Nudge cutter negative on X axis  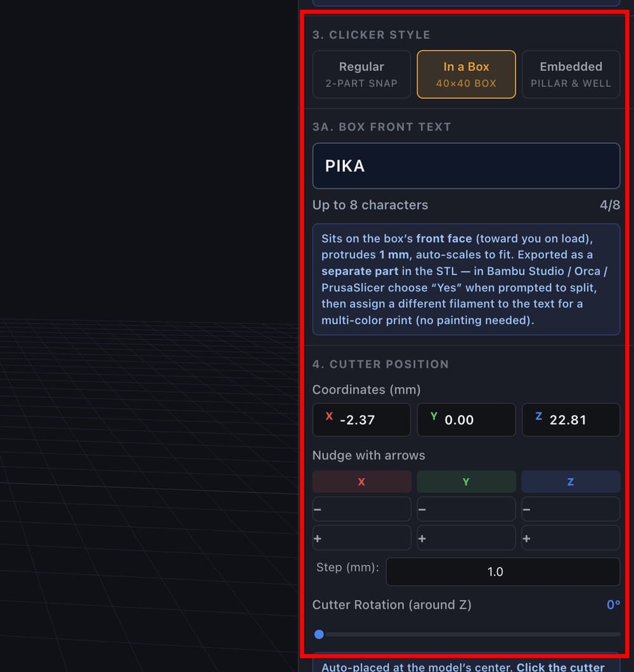tap(361, 509)
